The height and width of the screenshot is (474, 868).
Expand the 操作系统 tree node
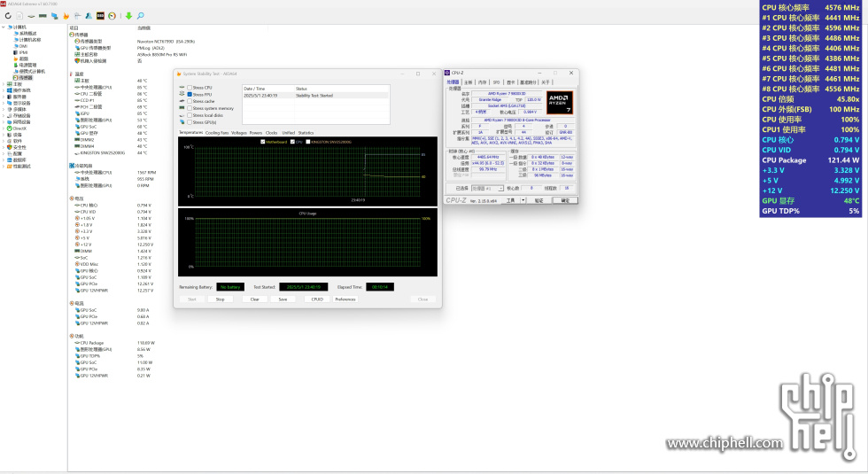[4, 90]
